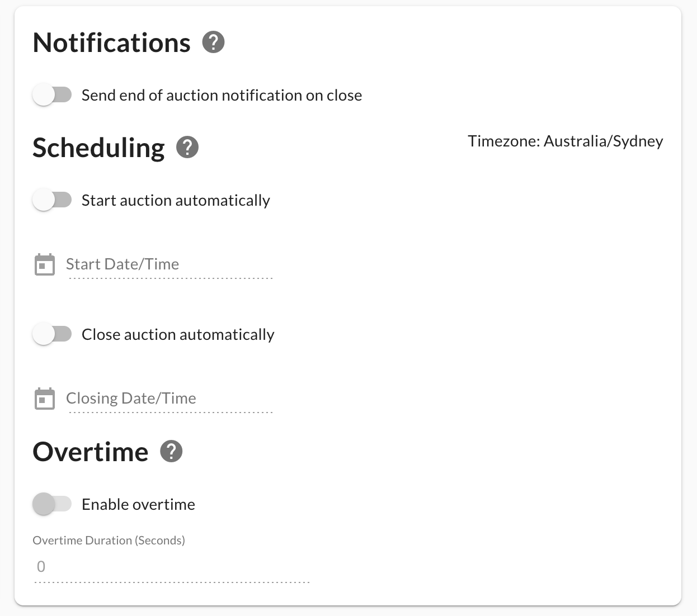Click the "Enable overtime" label text
This screenshot has width=697, height=616.
point(138,505)
